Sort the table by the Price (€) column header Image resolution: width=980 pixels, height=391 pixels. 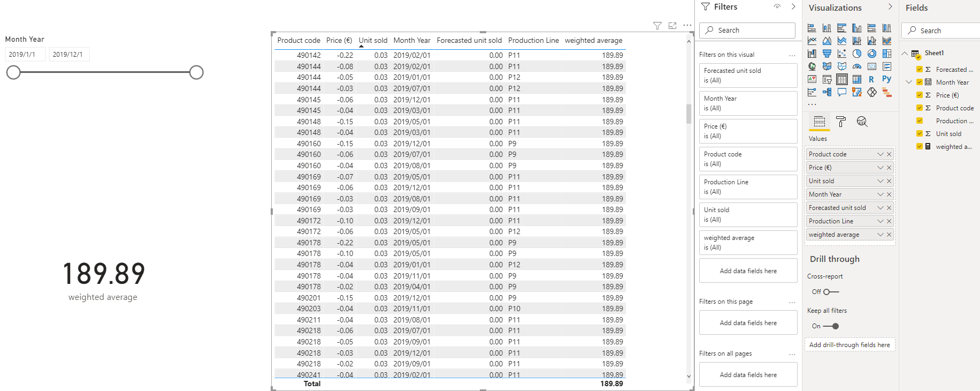(339, 40)
